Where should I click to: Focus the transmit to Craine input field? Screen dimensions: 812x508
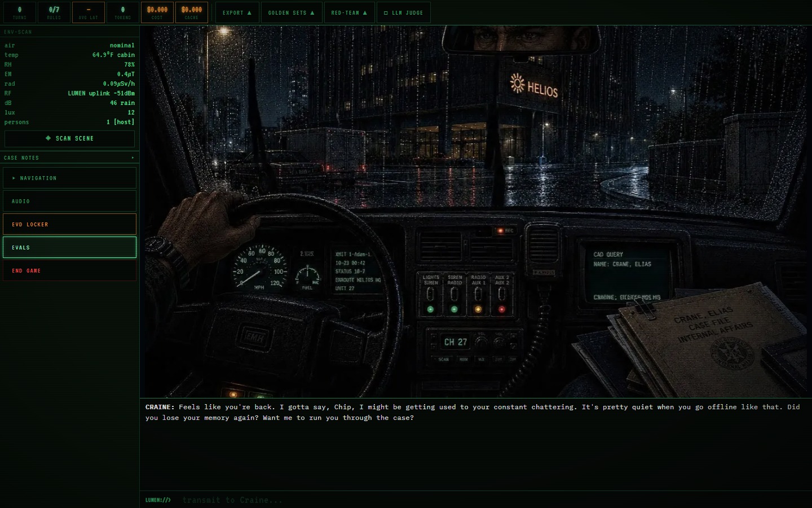coord(493,500)
